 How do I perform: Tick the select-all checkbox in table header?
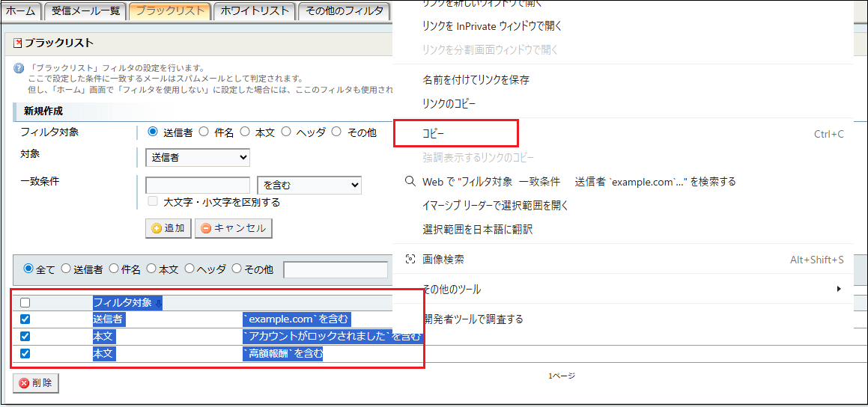tap(25, 303)
